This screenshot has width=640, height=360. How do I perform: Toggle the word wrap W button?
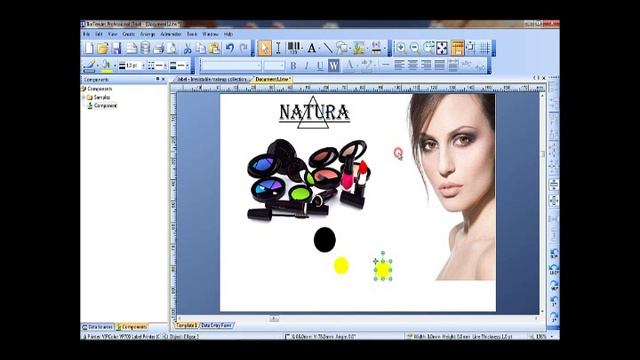point(333,65)
